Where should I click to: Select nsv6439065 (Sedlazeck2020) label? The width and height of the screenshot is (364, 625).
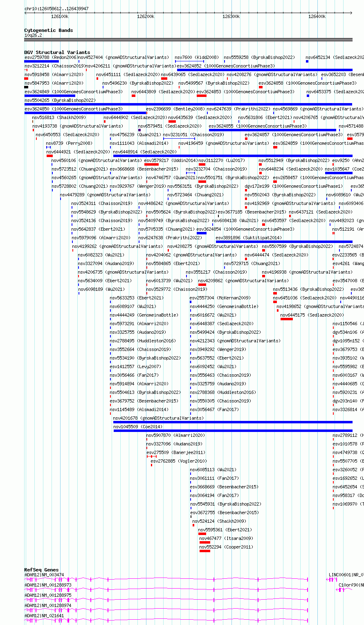point(193,74)
